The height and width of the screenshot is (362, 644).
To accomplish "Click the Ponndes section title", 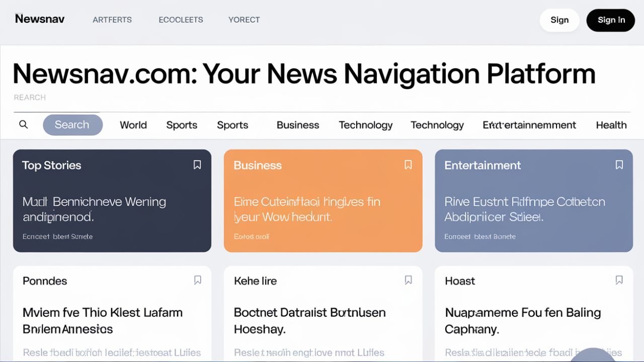I will 45,281.
